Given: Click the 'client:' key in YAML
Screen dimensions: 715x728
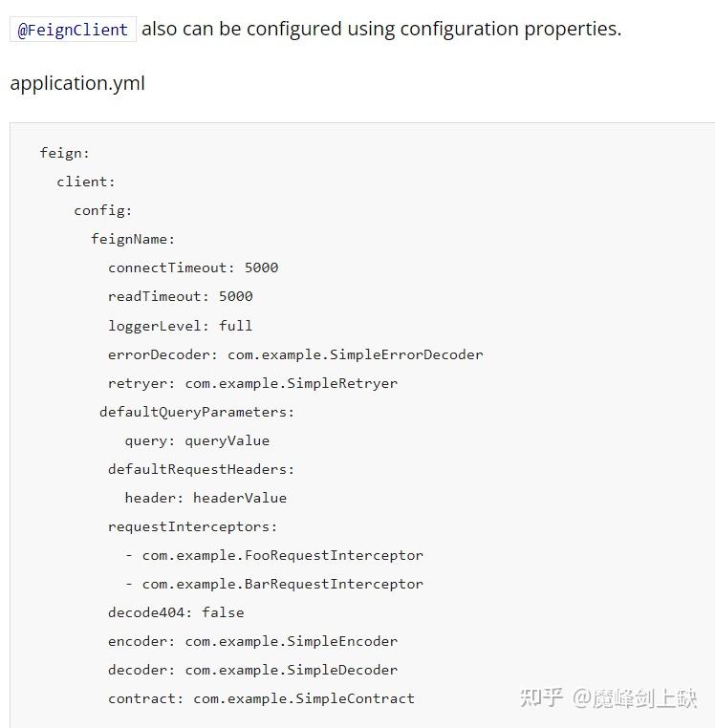Looking at the screenshot, I should [x=85, y=182].
